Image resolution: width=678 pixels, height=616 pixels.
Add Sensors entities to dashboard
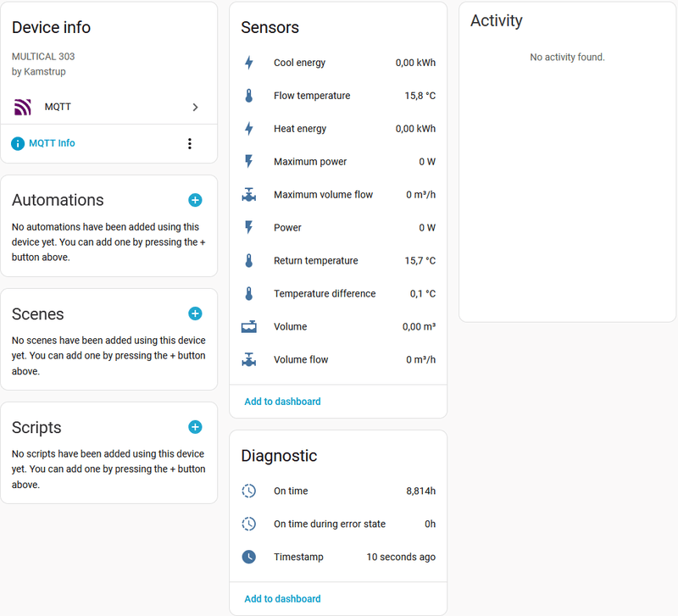point(282,402)
